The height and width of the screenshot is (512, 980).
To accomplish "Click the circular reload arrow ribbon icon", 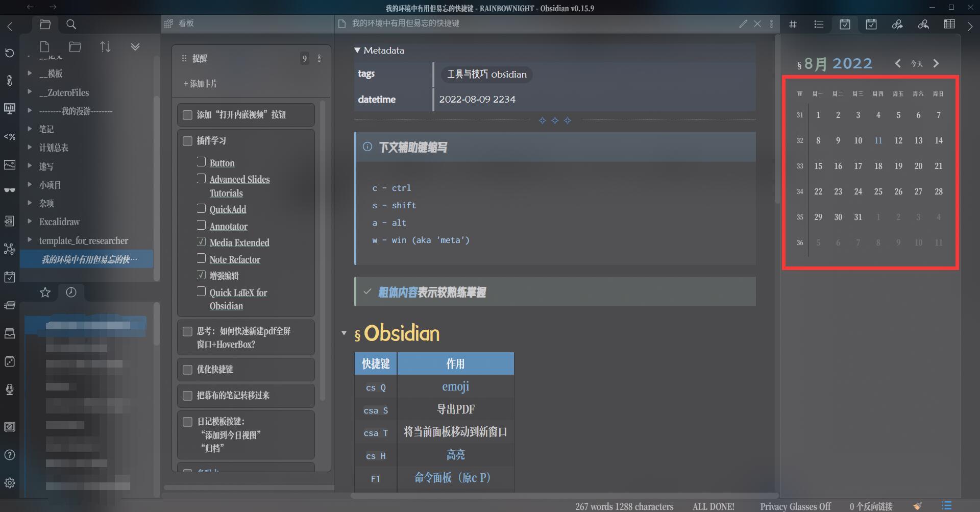I will coord(10,53).
